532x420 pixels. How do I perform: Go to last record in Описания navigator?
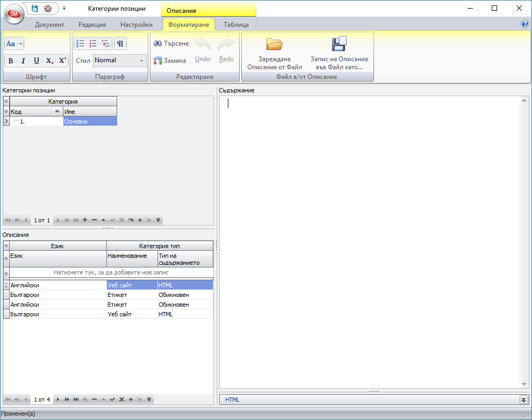click(76, 399)
